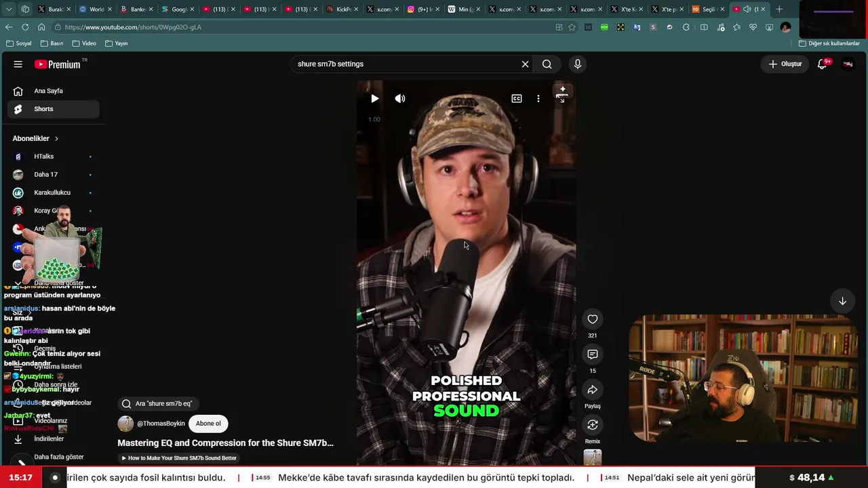
Task: Open the browser favorites list icon
Action: tap(736, 27)
